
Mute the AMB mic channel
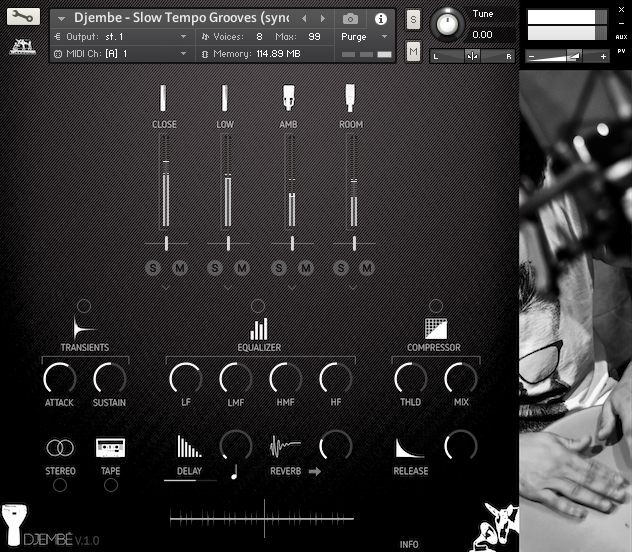[306, 268]
